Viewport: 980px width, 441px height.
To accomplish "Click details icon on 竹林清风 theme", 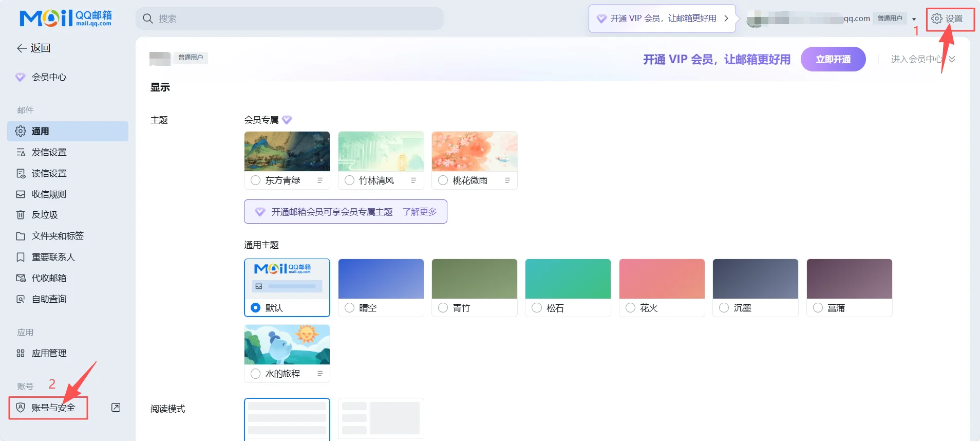I will [x=413, y=180].
